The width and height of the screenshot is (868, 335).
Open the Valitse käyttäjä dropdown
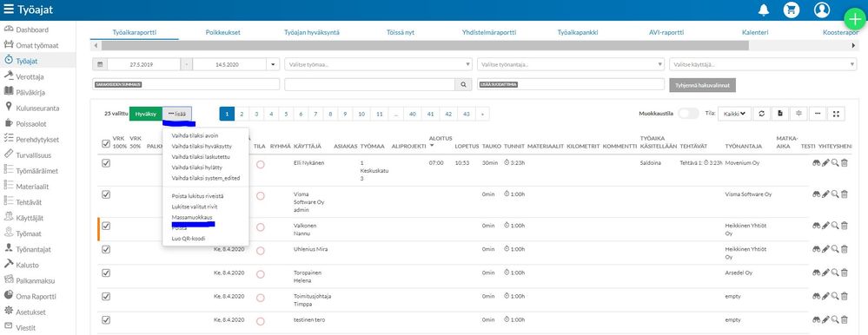click(x=763, y=65)
